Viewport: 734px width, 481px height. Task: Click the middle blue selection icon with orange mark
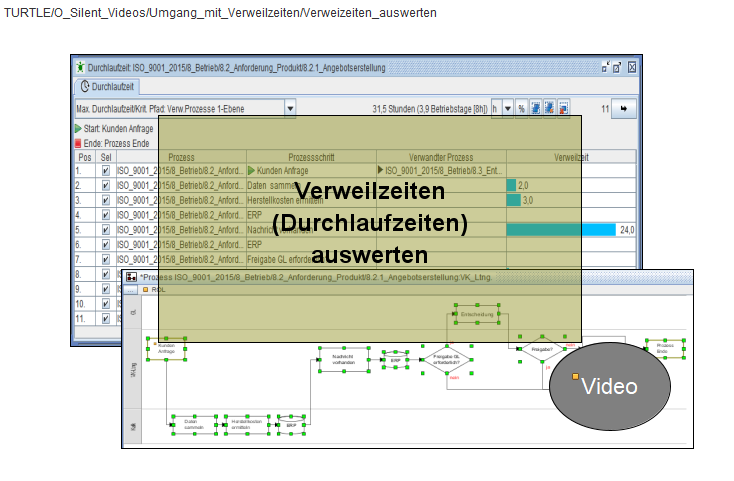click(x=550, y=109)
